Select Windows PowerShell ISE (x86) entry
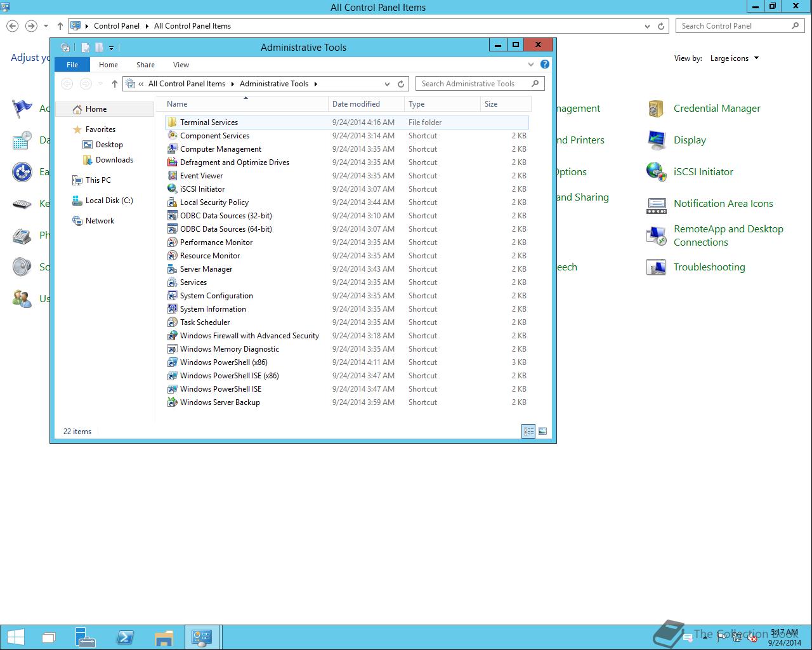The image size is (812, 650). (x=346, y=376)
